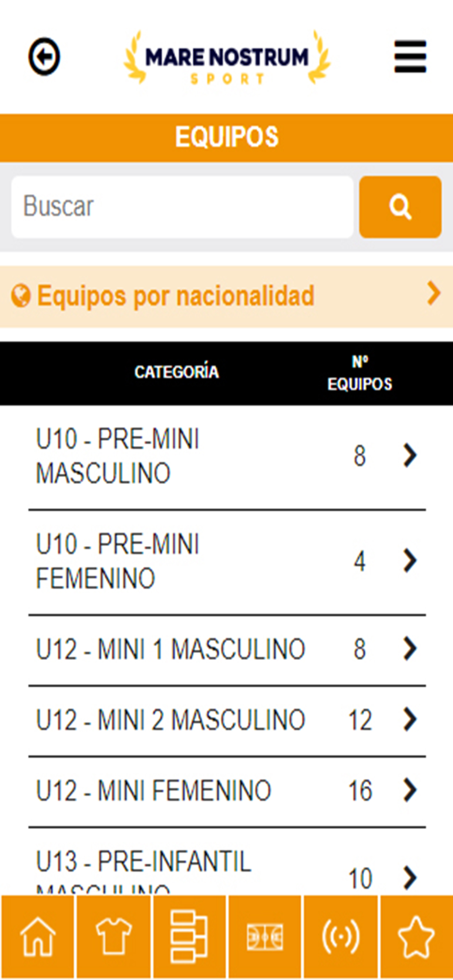
Task: Open the jersey teams tab
Action: (114, 936)
